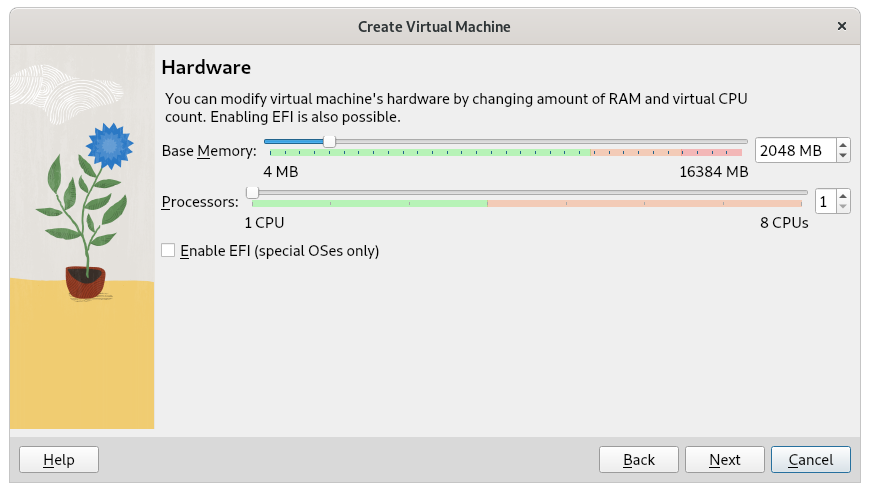This screenshot has height=492, width=870.
Task: Proceed with the Next button
Action: (725, 459)
